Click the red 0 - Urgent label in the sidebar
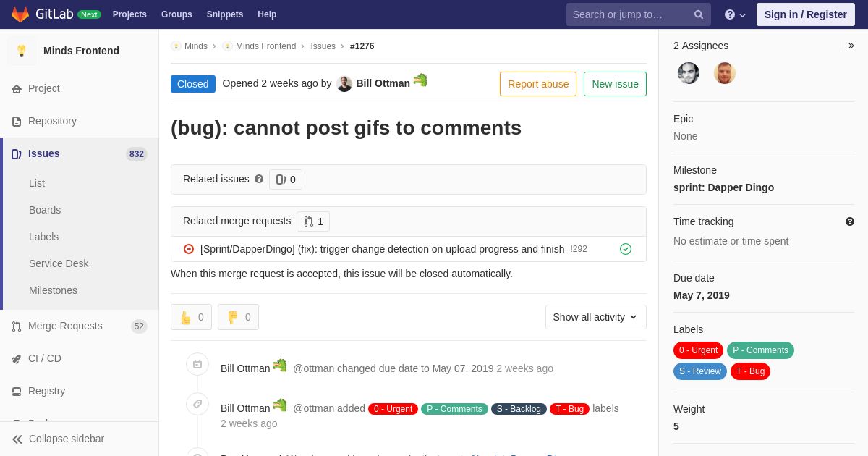The height and width of the screenshot is (456, 868). [699, 350]
